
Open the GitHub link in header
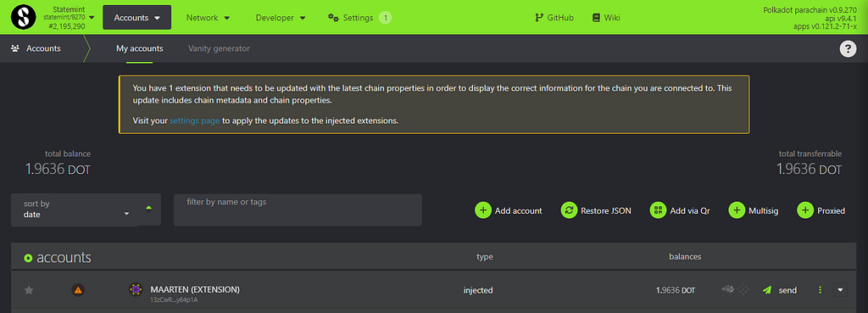554,18
